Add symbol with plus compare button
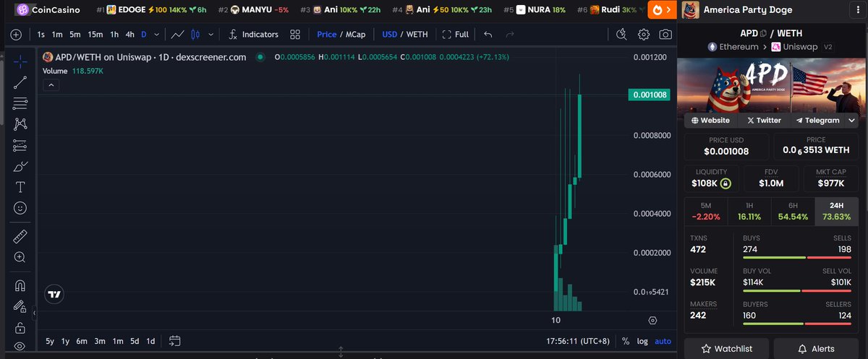This screenshot has height=359, width=868. click(16, 34)
